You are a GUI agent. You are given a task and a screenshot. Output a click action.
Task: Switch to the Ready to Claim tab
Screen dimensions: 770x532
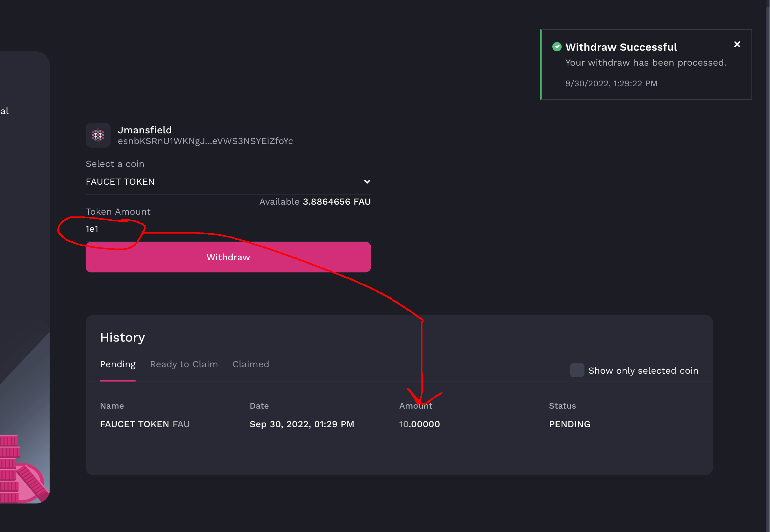[x=184, y=364]
